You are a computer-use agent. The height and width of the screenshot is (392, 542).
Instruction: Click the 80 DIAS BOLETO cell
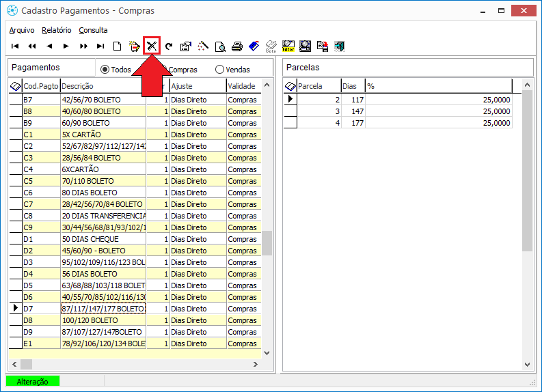pyautogui.click(x=103, y=193)
